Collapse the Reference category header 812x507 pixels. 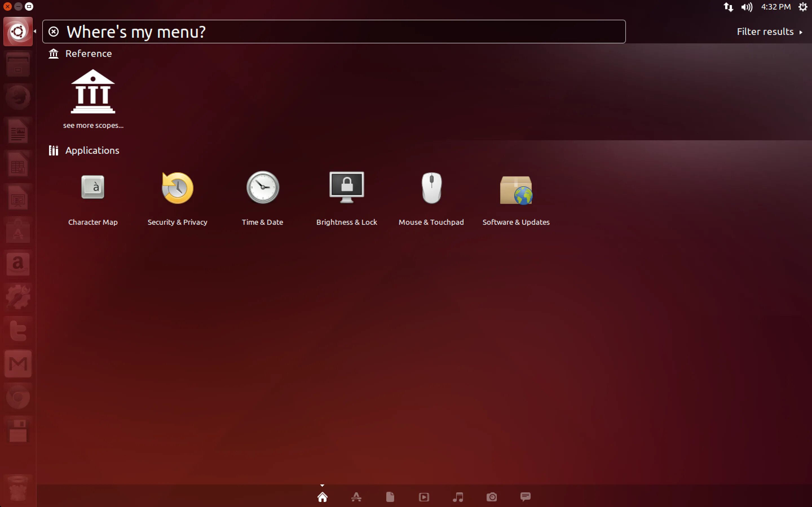[88, 54]
